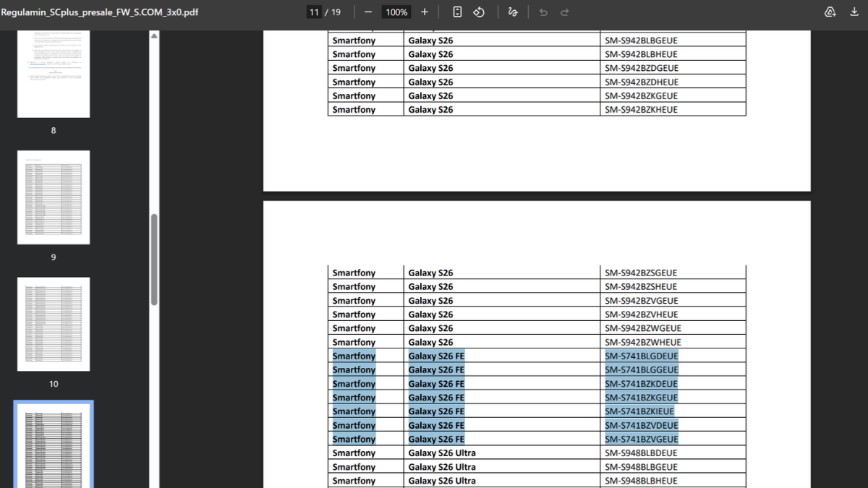Open the page 10 thumbnail
Screen dimensions: 868x488
pyautogui.click(x=54, y=324)
